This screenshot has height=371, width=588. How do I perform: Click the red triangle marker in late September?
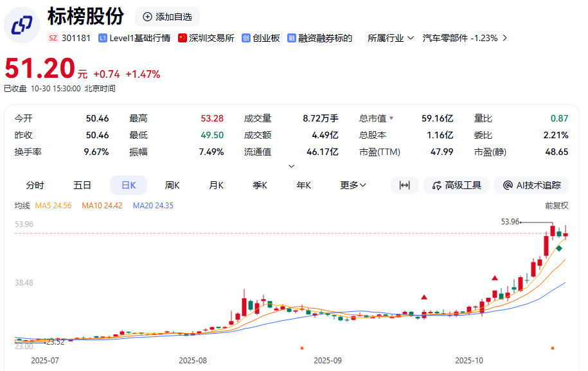[424, 297]
